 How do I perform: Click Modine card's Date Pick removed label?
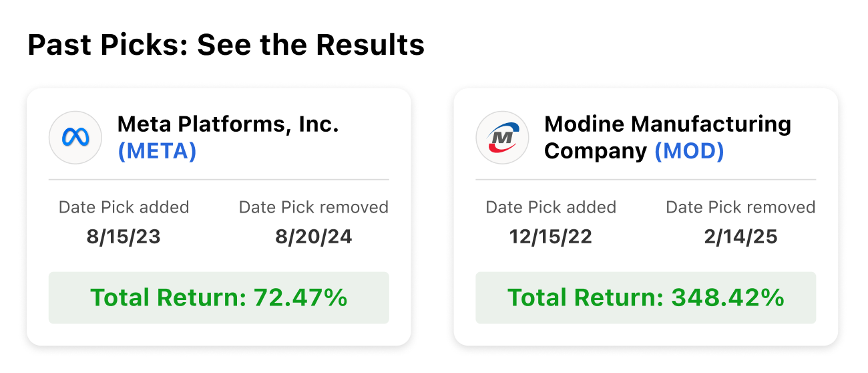point(740,207)
